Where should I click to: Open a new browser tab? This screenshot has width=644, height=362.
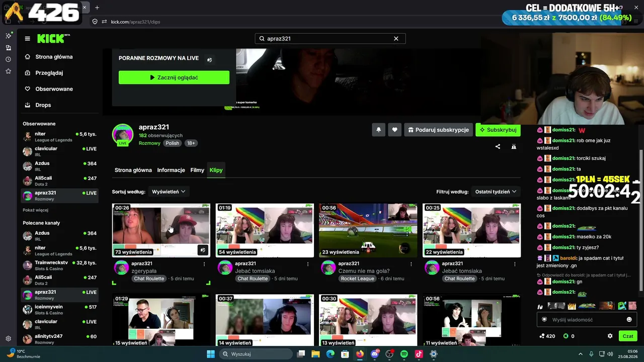[97, 8]
